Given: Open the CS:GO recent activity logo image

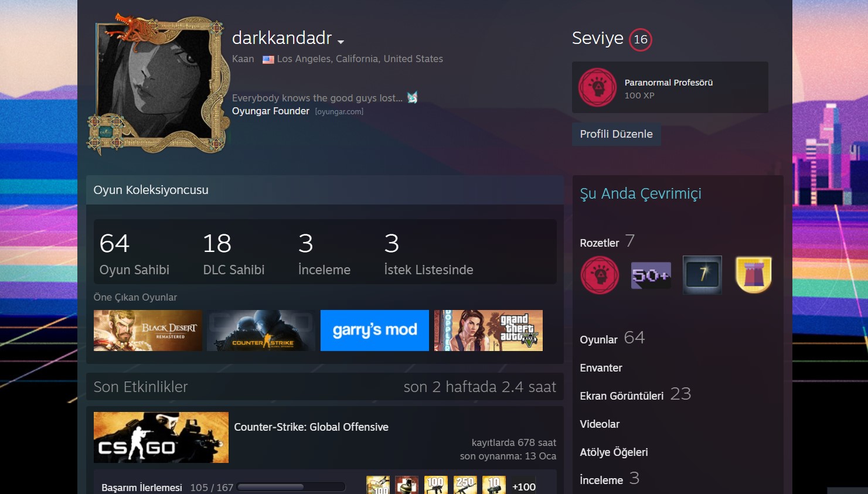Looking at the screenshot, I should point(161,437).
